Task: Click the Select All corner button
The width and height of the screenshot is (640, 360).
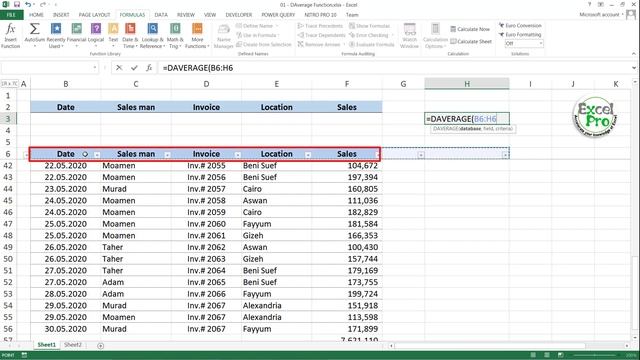Action: tap(9, 84)
